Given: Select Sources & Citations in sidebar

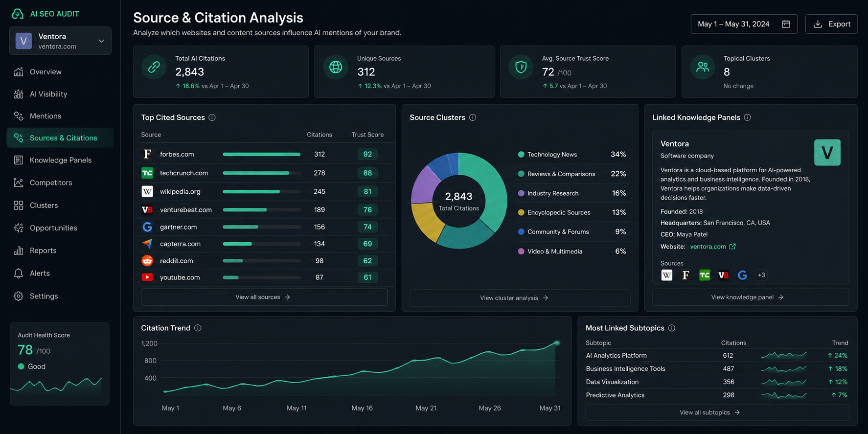Looking at the screenshot, I should pos(60,138).
